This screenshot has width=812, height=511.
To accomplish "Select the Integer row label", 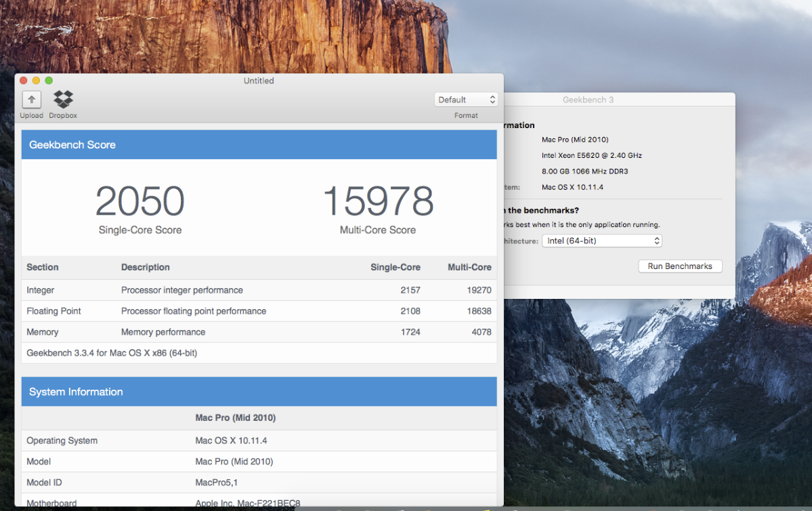I will [41, 290].
